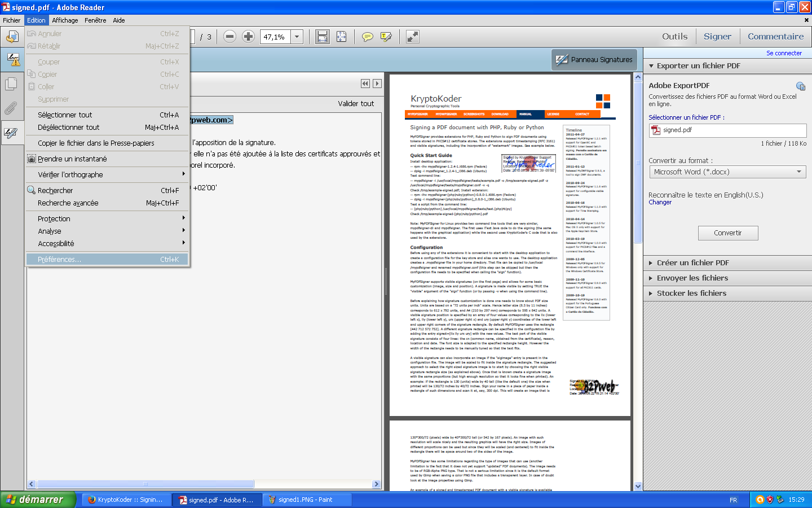Image resolution: width=812 pixels, height=508 pixels.
Task: Add a sticky note comment
Action: pyautogui.click(x=368, y=37)
